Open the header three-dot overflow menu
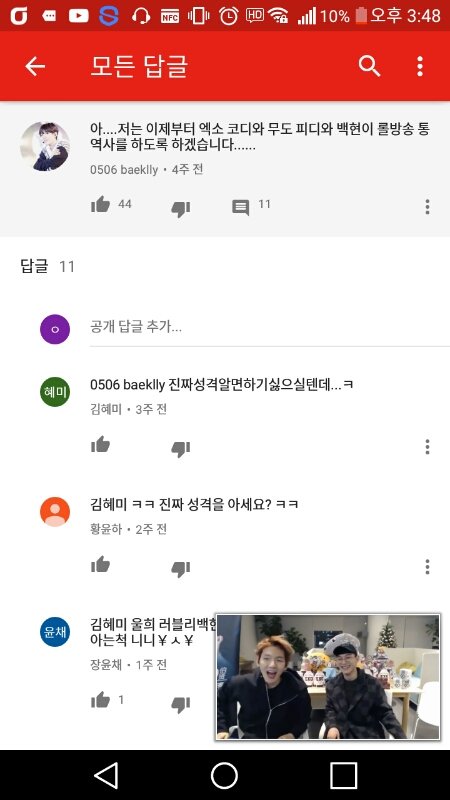Viewport: 450px width, 800px height. pos(420,66)
